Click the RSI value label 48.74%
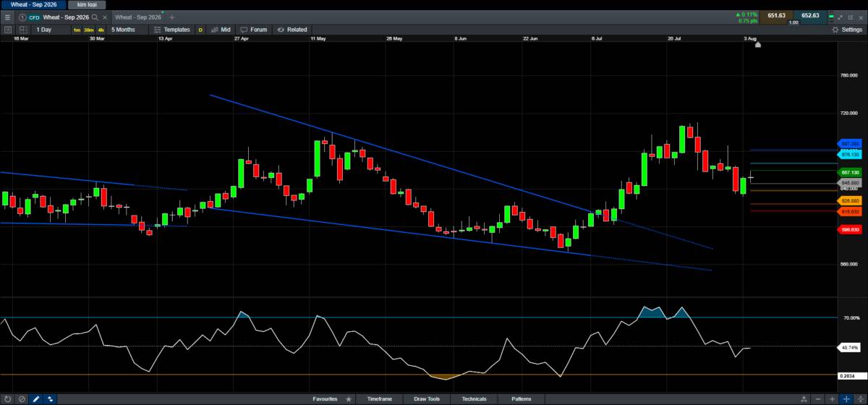The image size is (868, 405). (849, 347)
